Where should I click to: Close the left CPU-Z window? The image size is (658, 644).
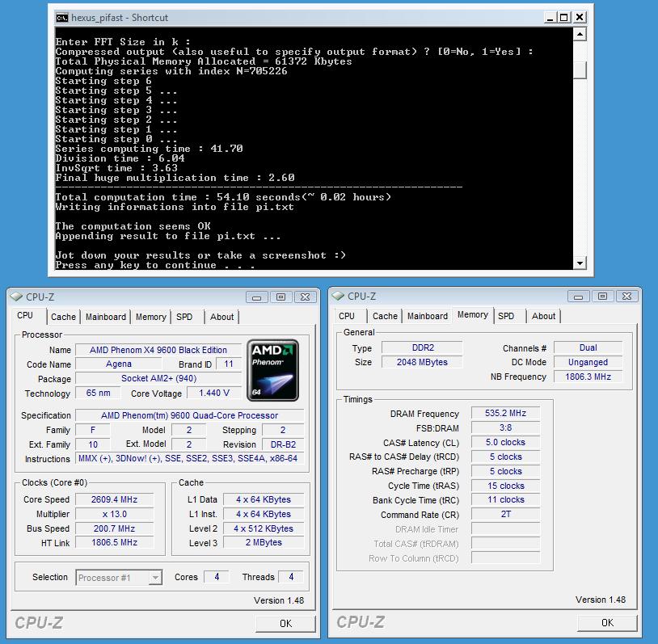tap(305, 297)
